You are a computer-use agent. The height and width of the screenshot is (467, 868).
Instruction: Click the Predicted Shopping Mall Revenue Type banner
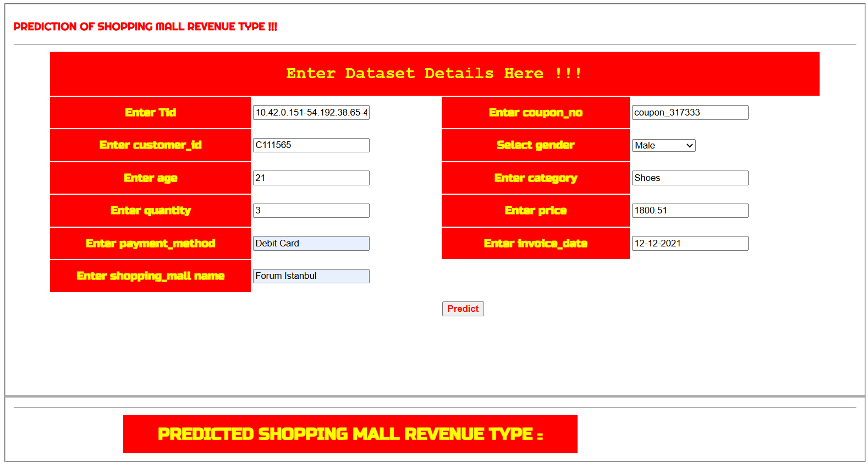click(350, 434)
